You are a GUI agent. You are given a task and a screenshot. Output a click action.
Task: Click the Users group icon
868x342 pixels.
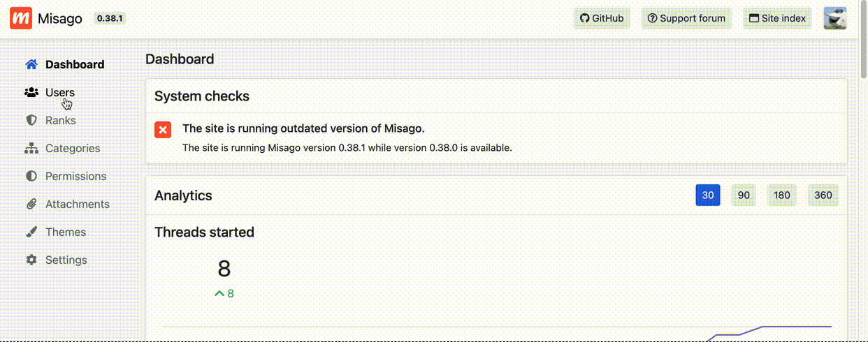31,92
